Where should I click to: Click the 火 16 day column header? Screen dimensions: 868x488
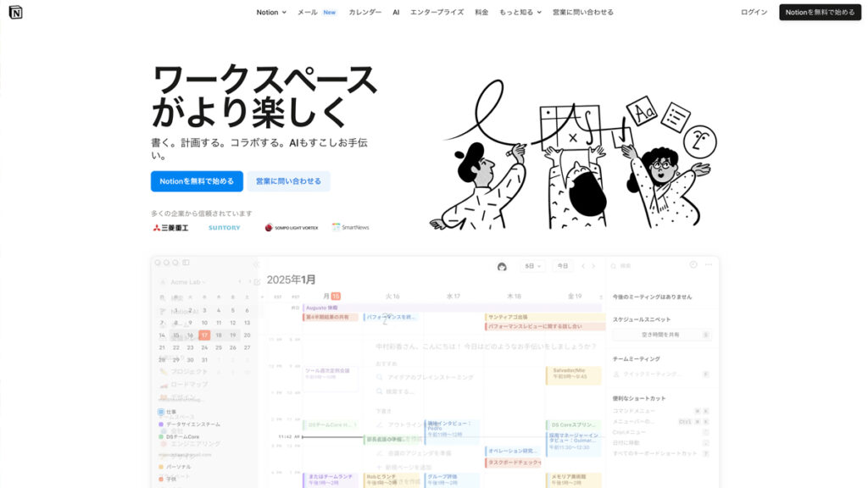click(392, 297)
